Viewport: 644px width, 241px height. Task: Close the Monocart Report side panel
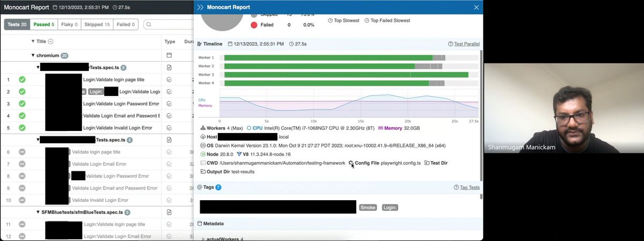(476, 8)
